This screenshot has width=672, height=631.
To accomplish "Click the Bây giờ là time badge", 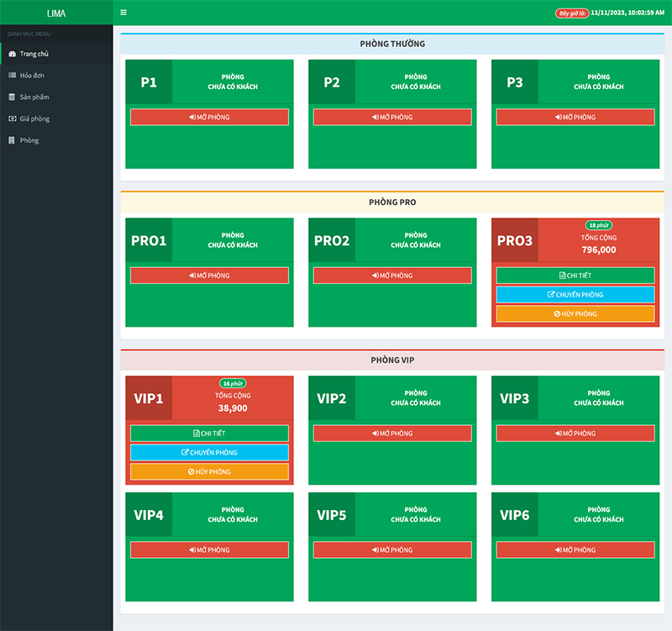I will pyautogui.click(x=572, y=13).
